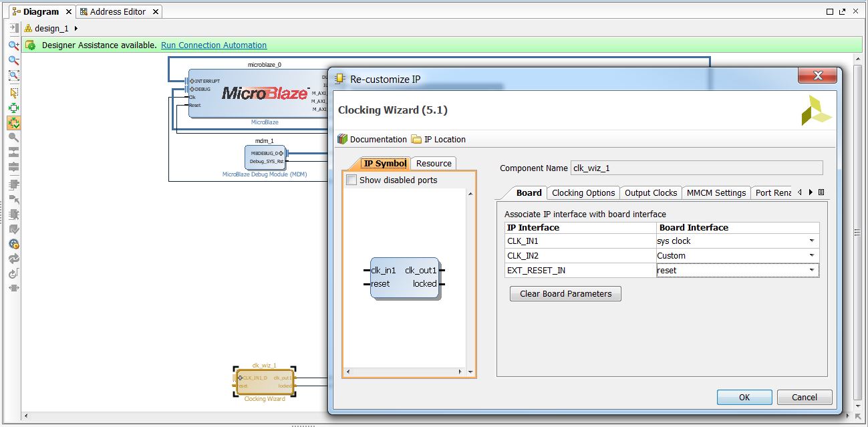Expand the design_1 breadcrumb arrow

point(76,28)
